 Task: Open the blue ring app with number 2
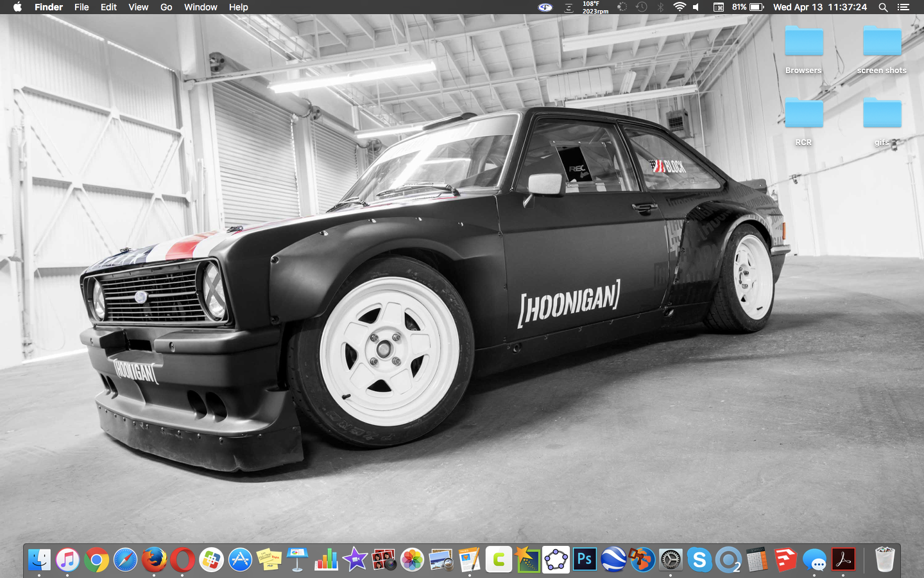728,559
